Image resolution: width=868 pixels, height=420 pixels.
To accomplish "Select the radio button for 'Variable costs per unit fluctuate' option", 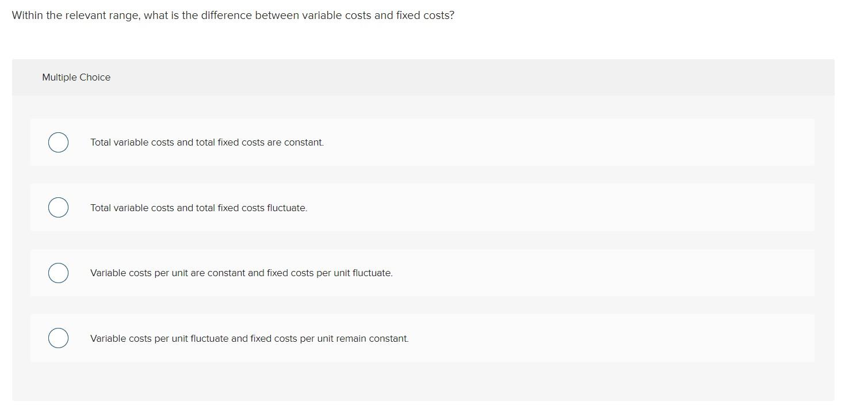I will 58,338.
